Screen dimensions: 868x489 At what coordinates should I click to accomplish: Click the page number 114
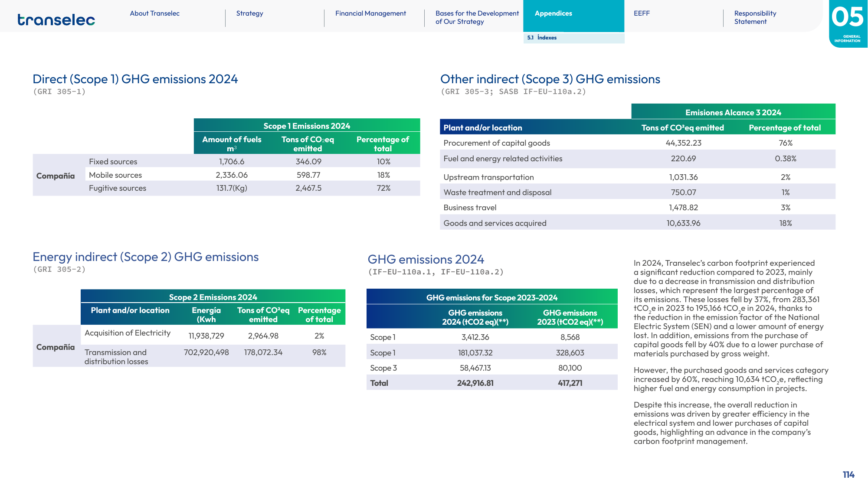(x=848, y=474)
